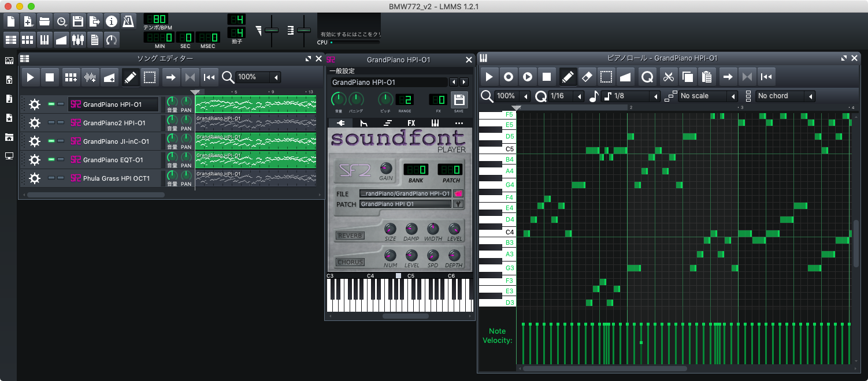
Task: Show the Beat+Bassline Editor from the main toolbar
Action: [x=27, y=39]
